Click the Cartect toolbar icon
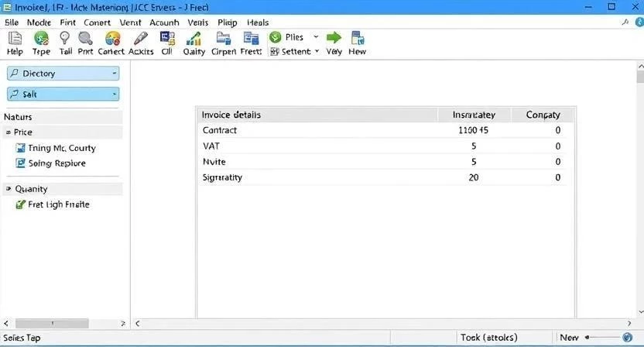644x347 pixels. pyautogui.click(x=112, y=38)
